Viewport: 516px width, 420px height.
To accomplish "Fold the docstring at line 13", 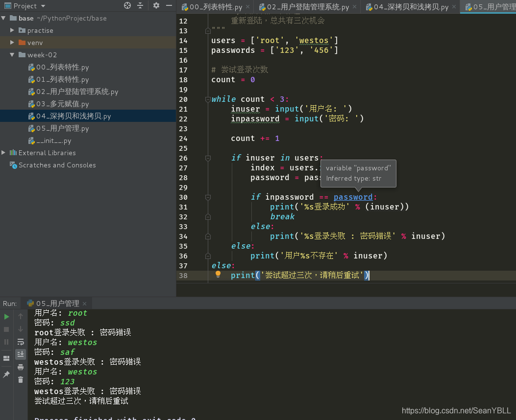I will click(x=208, y=31).
